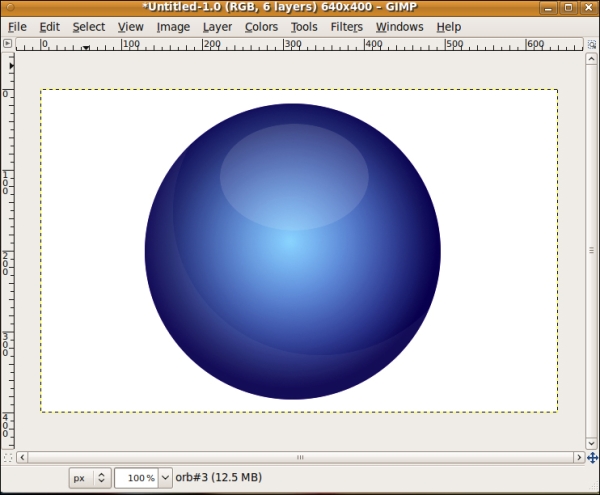Viewport: 600px width, 495px height.
Task: Open the Layer menu
Action: [217, 27]
